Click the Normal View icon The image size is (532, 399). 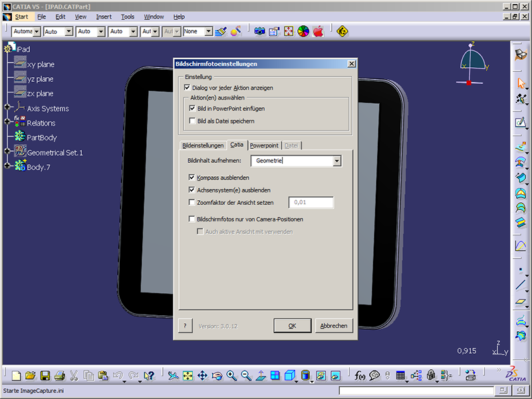261,375
